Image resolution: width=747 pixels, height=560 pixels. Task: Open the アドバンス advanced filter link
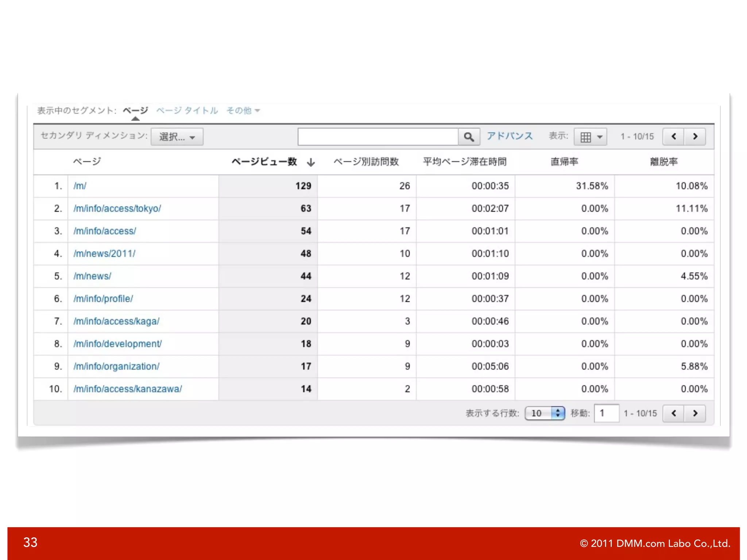(x=510, y=136)
